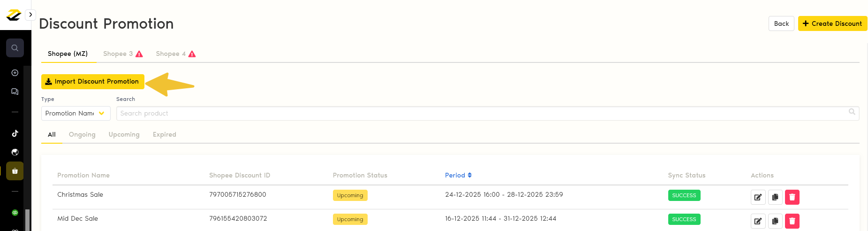Click the Christmas Sale period dates
The width and height of the screenshot is (868, 231).
(x=504, y=194)
